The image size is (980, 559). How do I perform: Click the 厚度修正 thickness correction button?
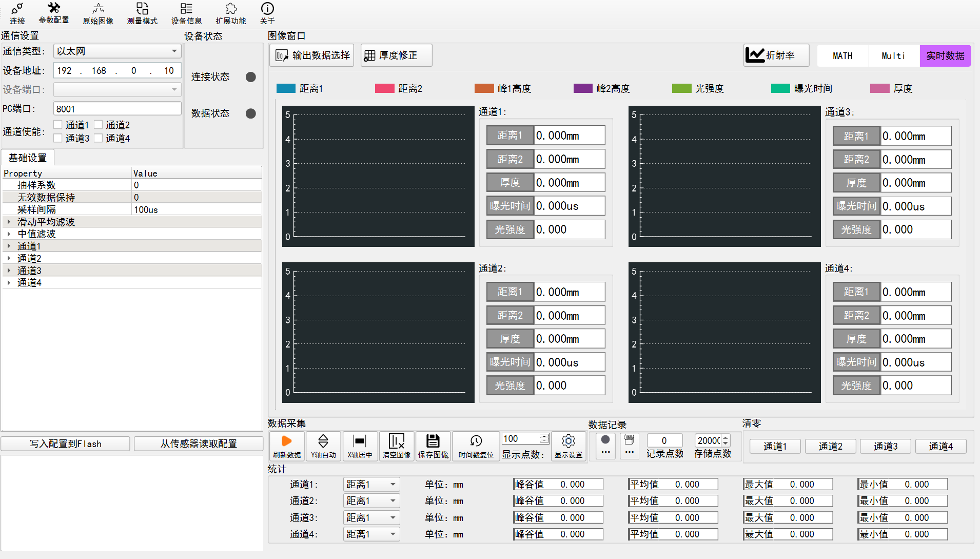(x=397, y=55)
